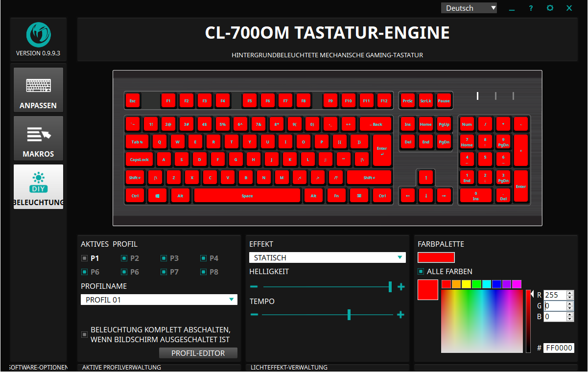The width and height of the screenshot is (588, 372).
Task: Expand the Profilname Profil 01 dropdown
Action: click(x=159, y=300)
